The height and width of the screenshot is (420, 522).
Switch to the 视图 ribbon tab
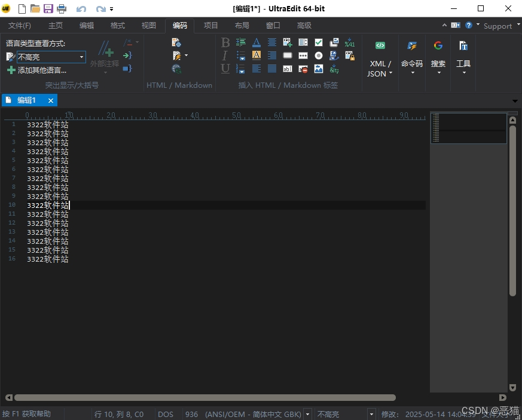point(148,26)
